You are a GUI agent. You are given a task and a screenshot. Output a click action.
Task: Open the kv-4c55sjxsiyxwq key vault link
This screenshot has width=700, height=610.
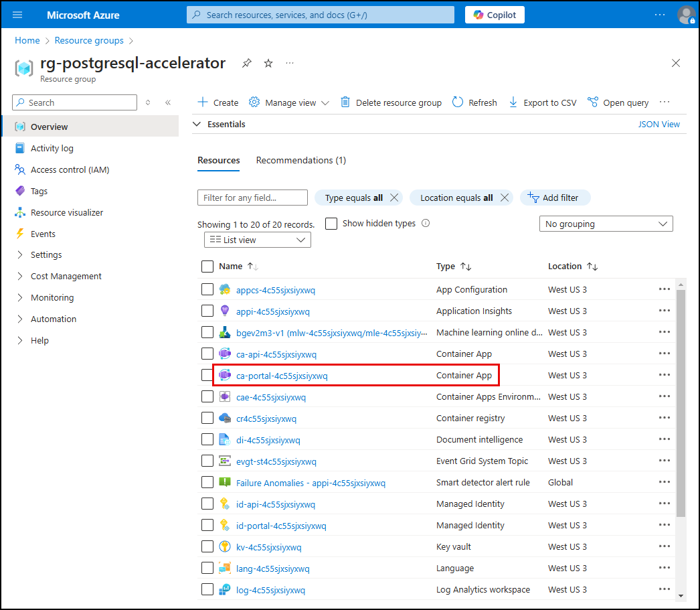pos(268,547)
